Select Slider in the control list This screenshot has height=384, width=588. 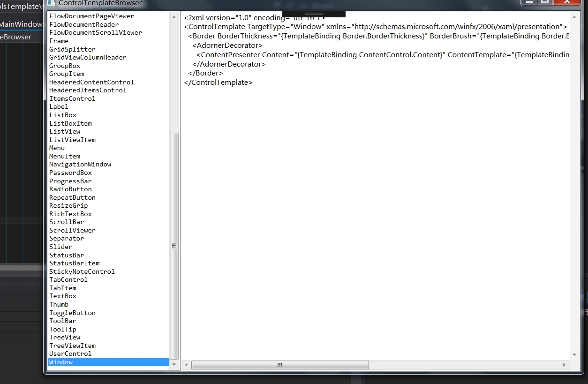tap(109, 247)
